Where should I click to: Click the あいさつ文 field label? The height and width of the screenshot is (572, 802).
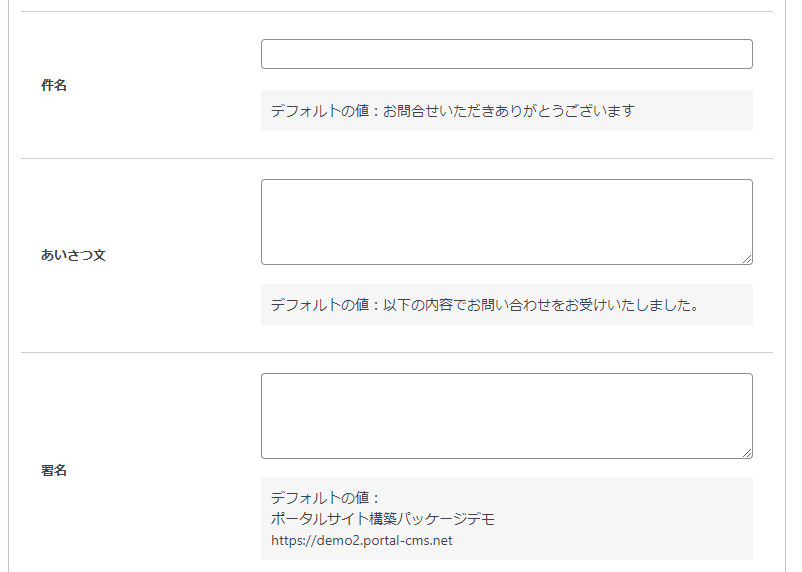tap(73, 255)
